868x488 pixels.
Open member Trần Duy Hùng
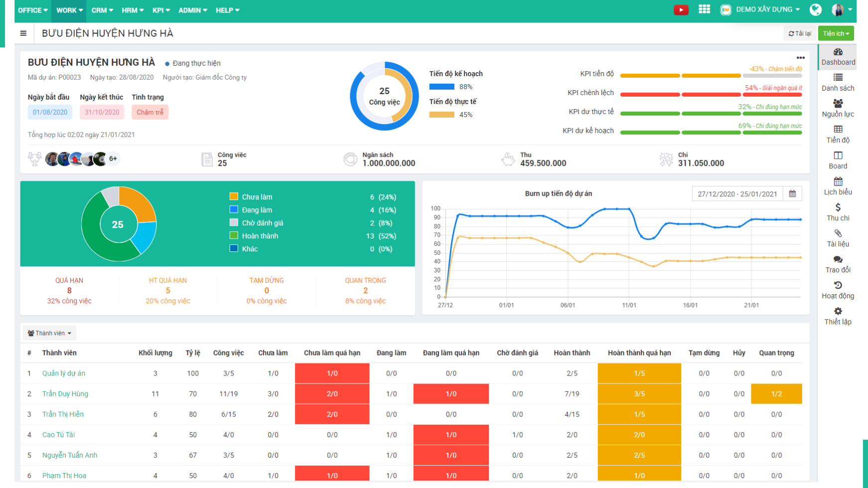pyautogui.click(x=65, y=393)
